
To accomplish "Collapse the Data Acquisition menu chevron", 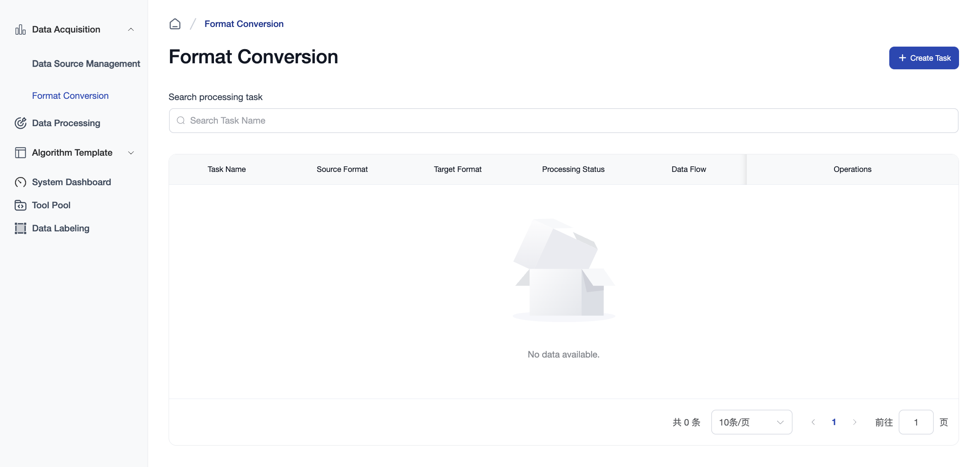I will (131, 30).
